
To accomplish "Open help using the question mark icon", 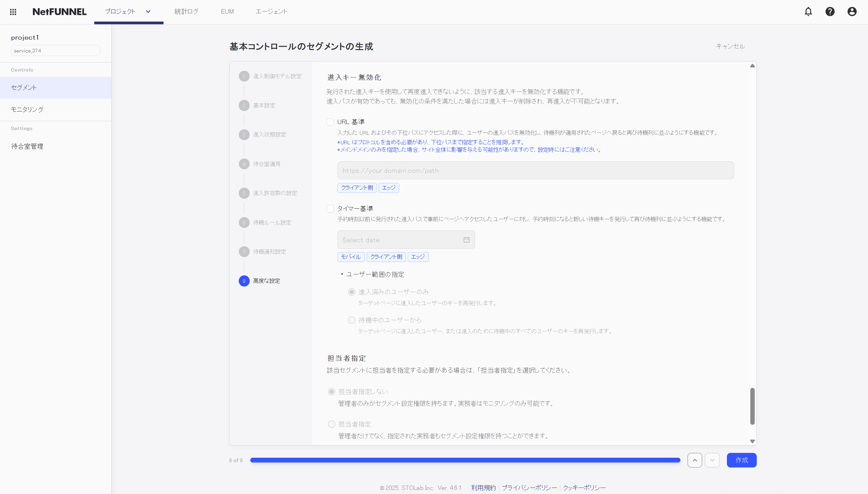I will coord(830,11).
